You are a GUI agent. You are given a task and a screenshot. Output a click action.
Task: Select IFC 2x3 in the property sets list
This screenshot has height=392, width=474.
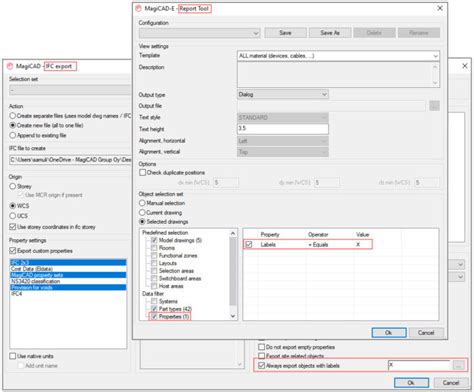pyautogui.click(x=68, y=262)
